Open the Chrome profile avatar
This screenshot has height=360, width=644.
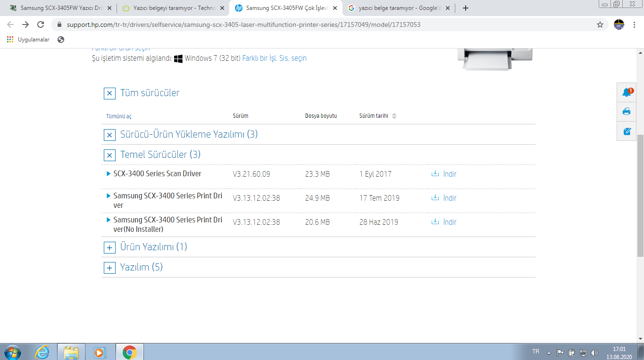619,25
